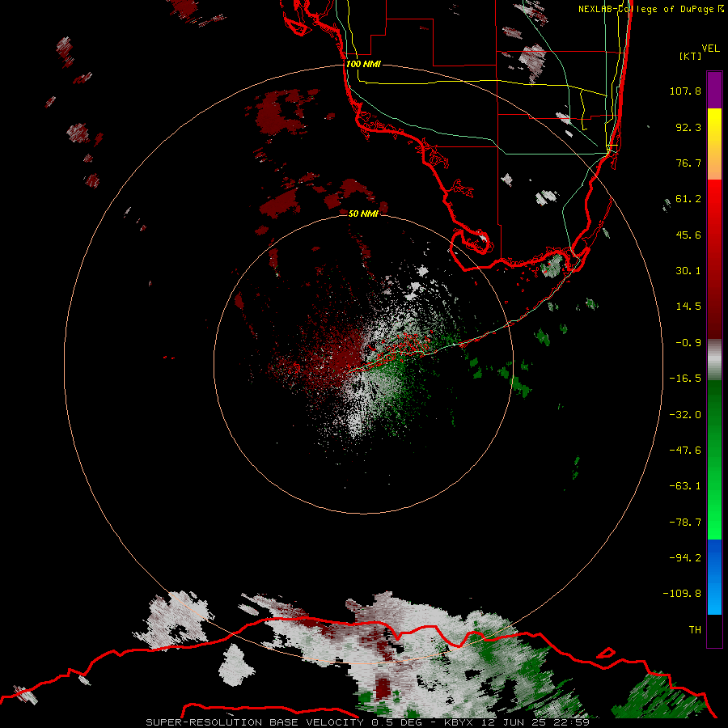Click the Super-Resolution Base Velocity caption text
Viewport: 728px width, 728px height.
(367, 722)
